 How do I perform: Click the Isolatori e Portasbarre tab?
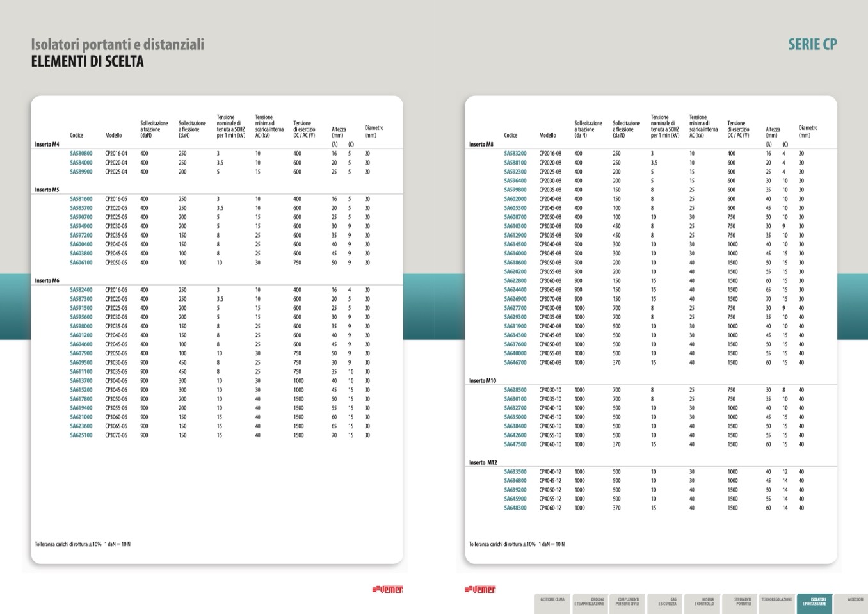tap(814, 602)
